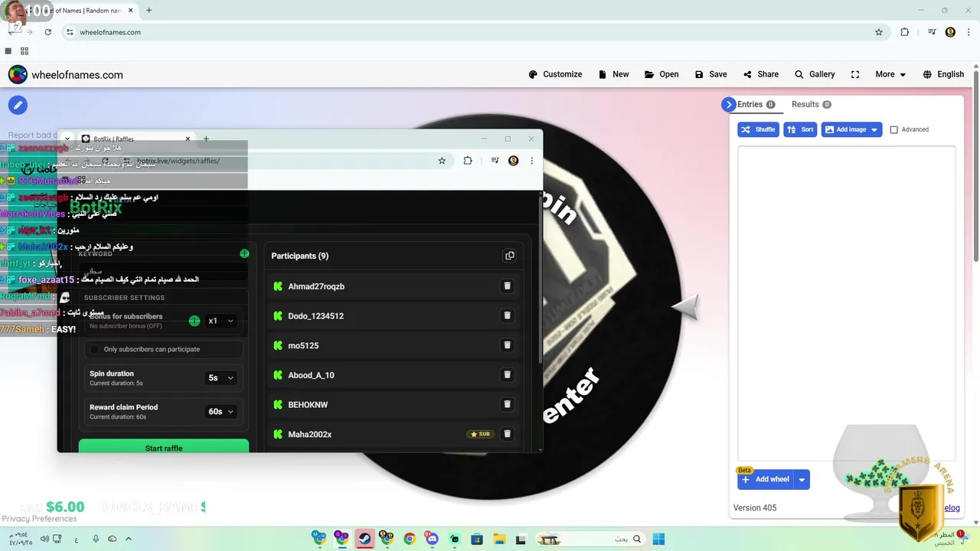This screenshot has height=551, width=980.
Task: Shuffle the wheel entries
Action: pos(758,129)
